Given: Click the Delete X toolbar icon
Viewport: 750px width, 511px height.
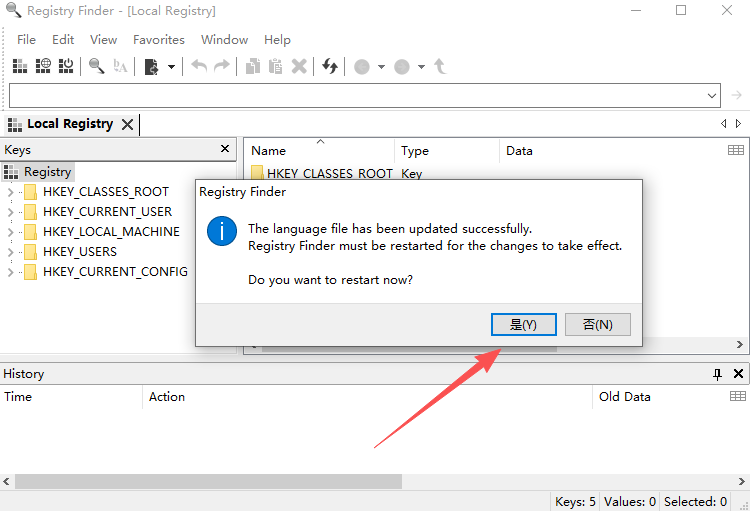Looking at the screenshot, I should (299, 66).
